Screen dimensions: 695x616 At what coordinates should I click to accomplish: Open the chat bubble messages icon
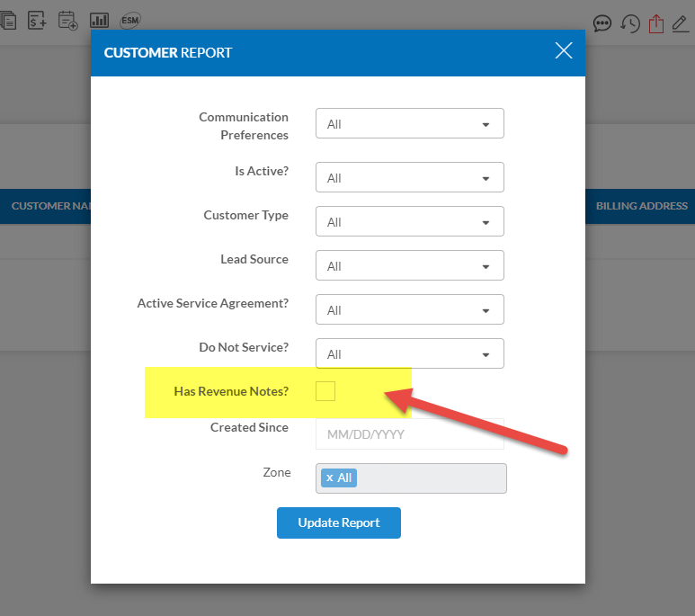(x=602, y=23)
